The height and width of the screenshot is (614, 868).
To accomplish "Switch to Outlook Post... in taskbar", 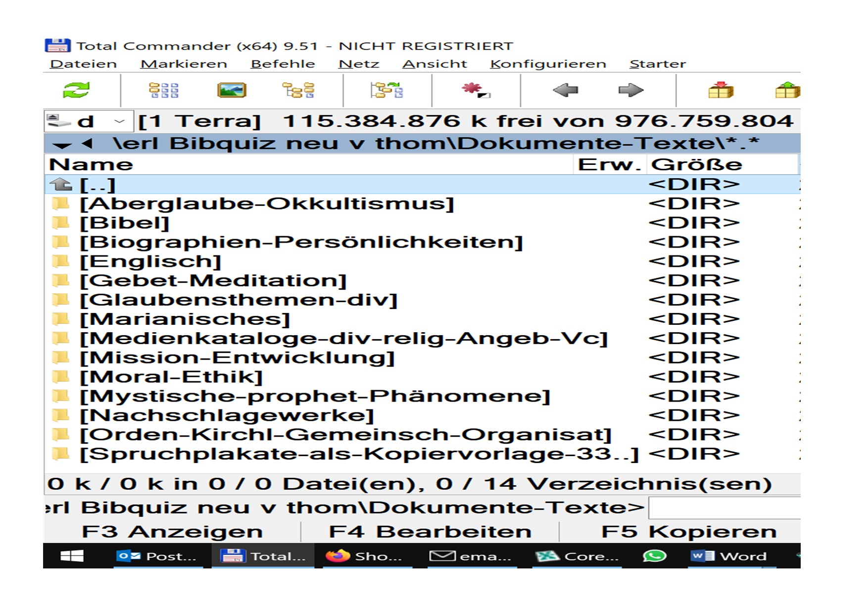I will tap(157, 556).
